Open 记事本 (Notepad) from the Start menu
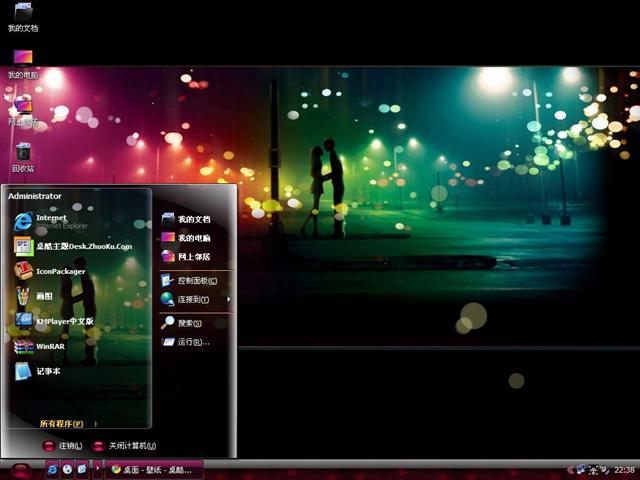 (x=47, y=371)
